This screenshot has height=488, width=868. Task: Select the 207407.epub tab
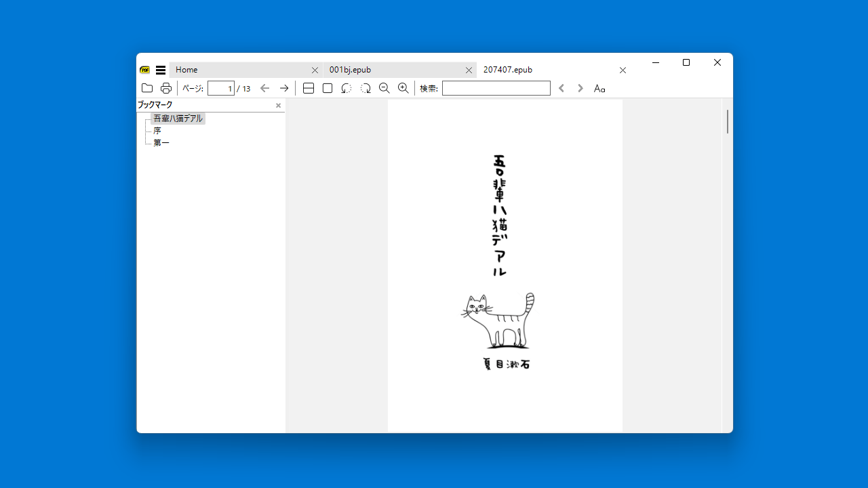click(x=554, y=70)
